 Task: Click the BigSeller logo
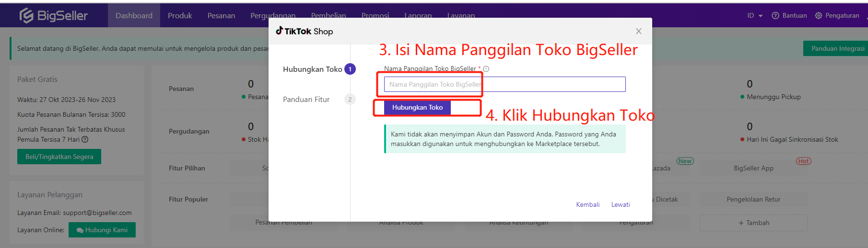pyautogui.click(x=53, y=16)
